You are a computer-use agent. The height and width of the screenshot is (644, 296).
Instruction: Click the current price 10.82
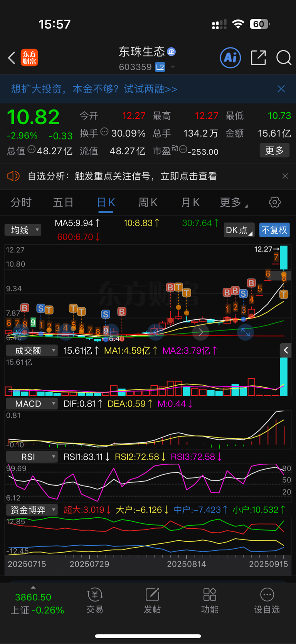[33, 117]
